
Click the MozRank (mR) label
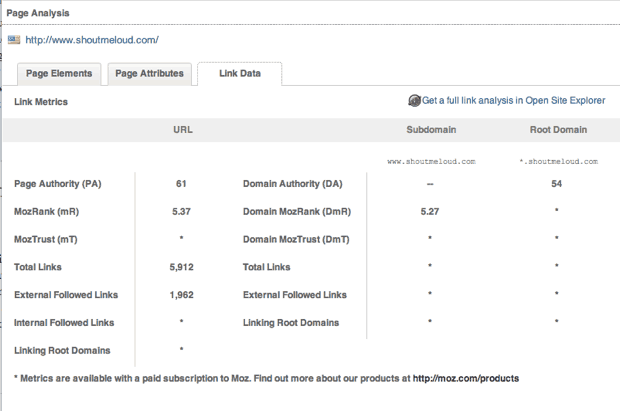point(47,212)
